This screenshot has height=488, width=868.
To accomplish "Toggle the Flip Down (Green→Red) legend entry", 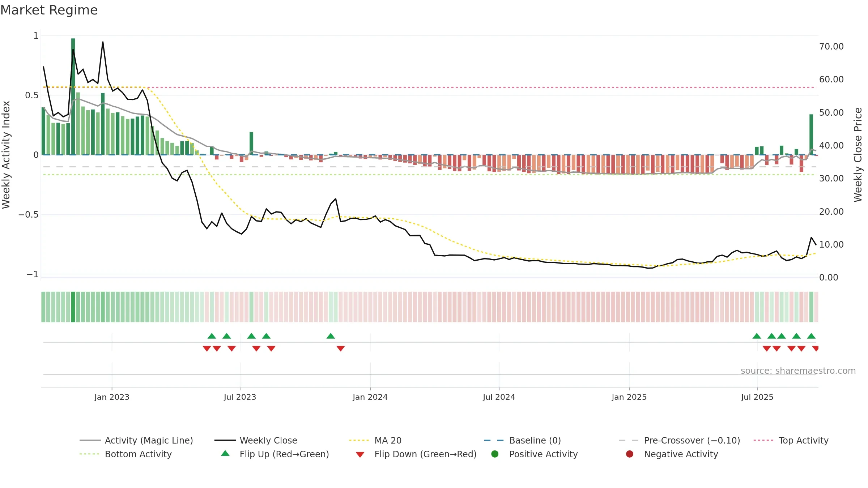I will (416, 454).
